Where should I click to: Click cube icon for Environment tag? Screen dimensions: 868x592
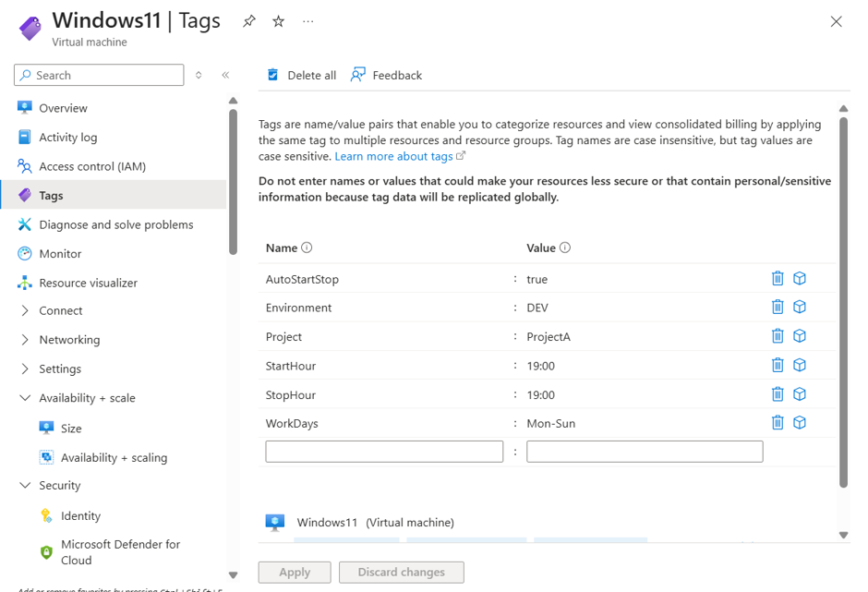tap(800, 307)
